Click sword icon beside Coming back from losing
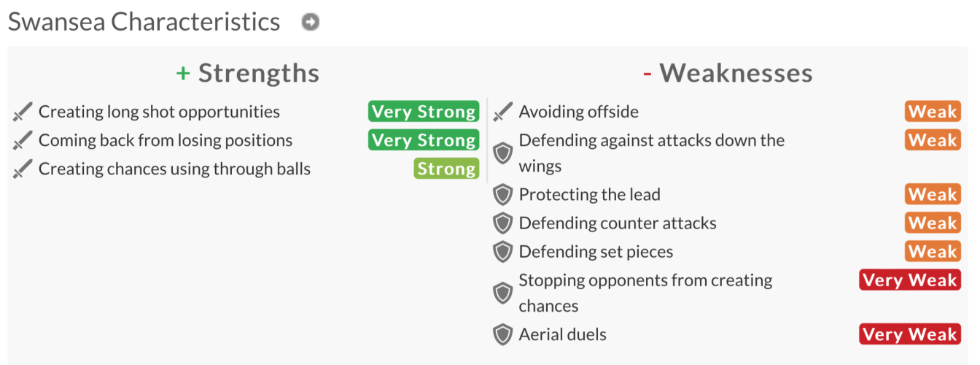The width and height of the screenshot is (980, 365). (23, 141)
